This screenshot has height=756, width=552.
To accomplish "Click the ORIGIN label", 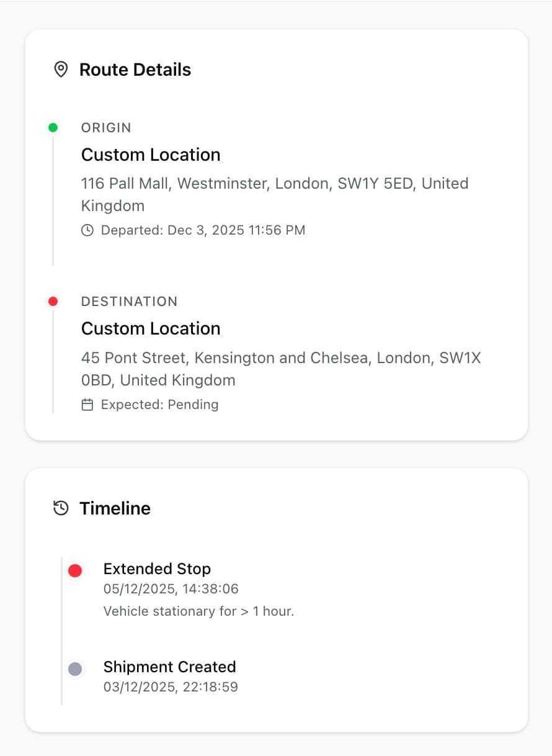I will [x=106, y=128].
